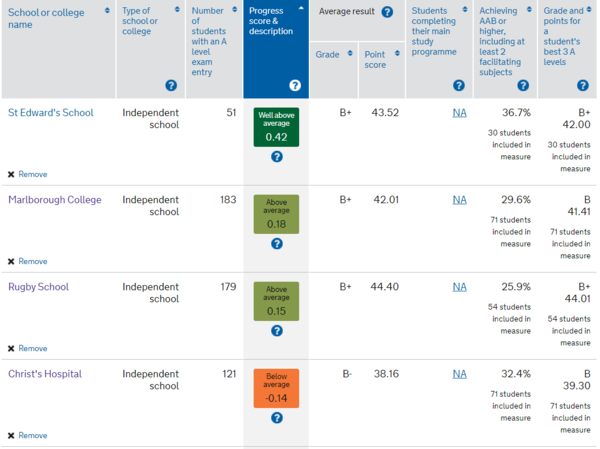The height and width of the screenshot is (449, 600).
Task: Select the B- grade in Christ's Hospital row
Action: pyautogui.click(x=347, y=374)
